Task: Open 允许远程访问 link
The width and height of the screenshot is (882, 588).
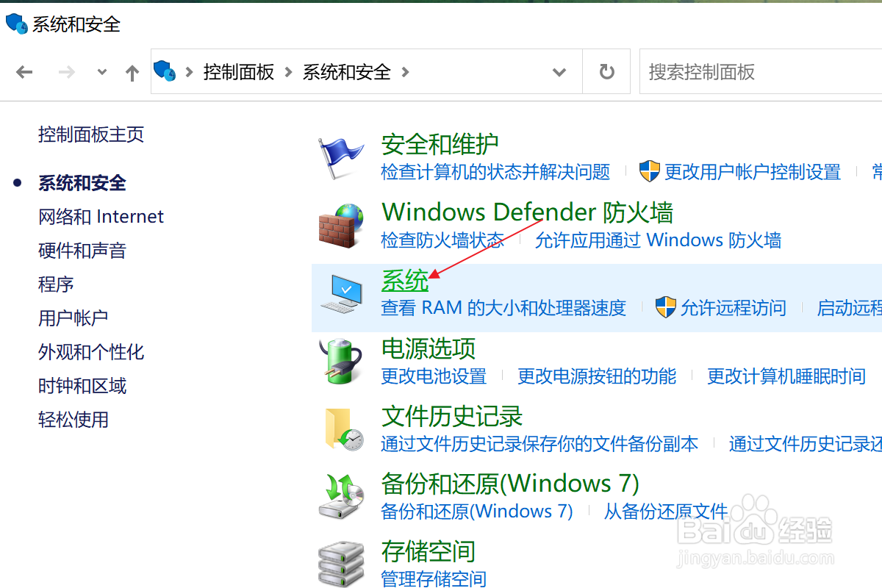Action: coord(734,307)
